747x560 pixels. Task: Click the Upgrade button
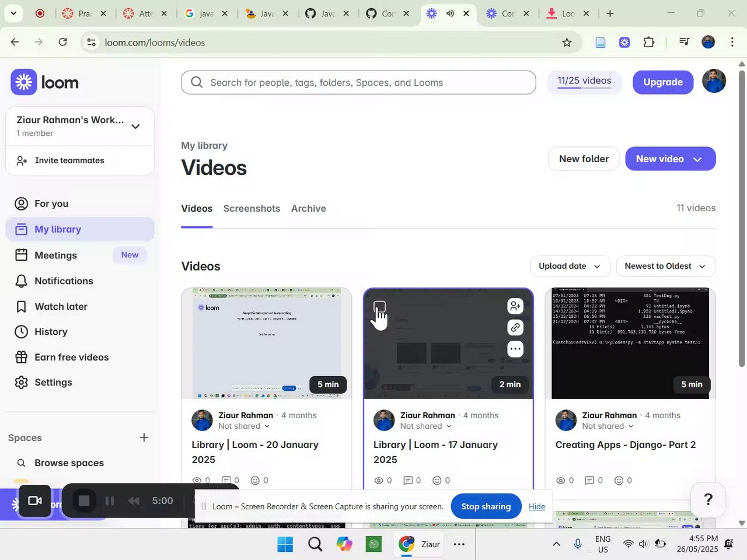point(663,82)
